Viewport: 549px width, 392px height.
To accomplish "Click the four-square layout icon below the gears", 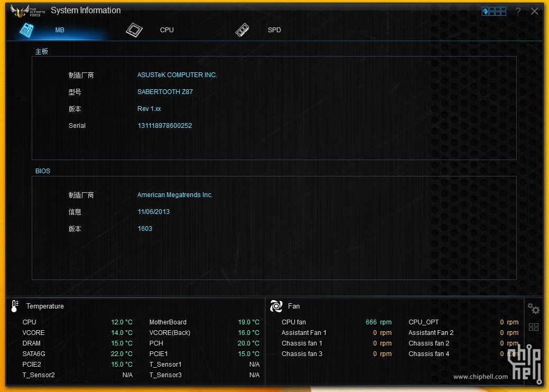I will point(534,327).
